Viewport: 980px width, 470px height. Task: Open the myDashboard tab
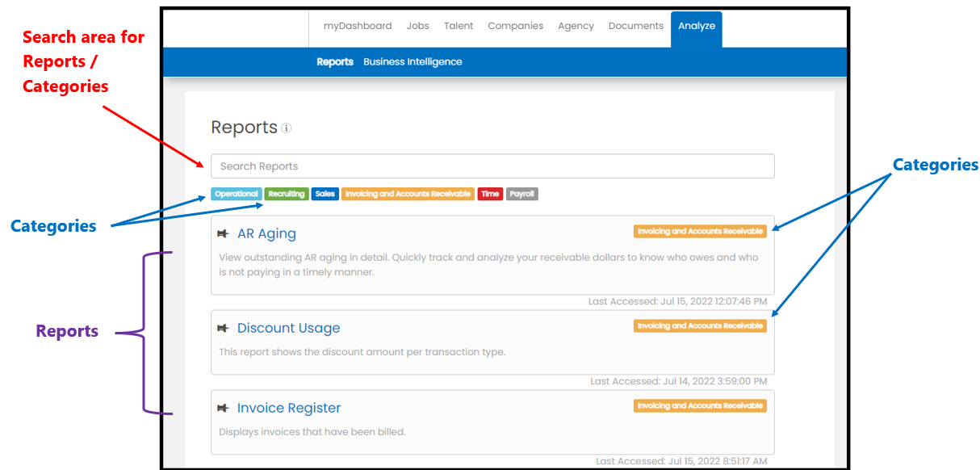point(358,26)
